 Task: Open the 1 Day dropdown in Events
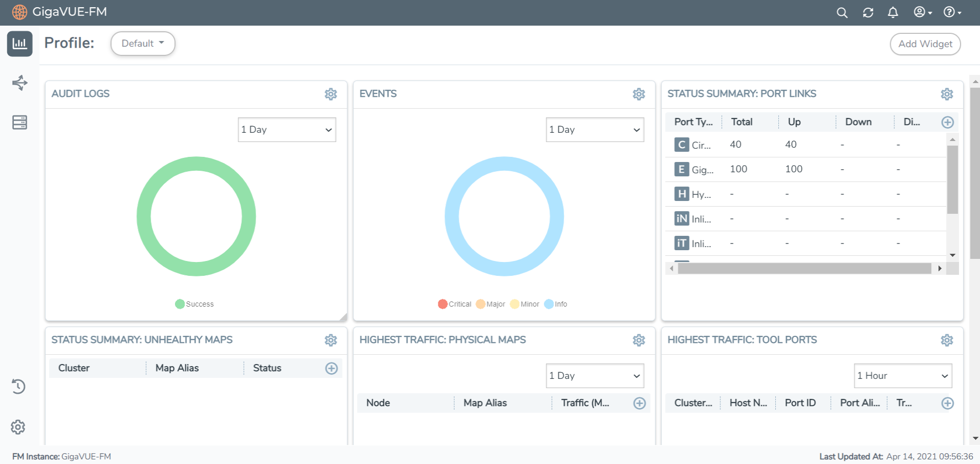[595, 129]
